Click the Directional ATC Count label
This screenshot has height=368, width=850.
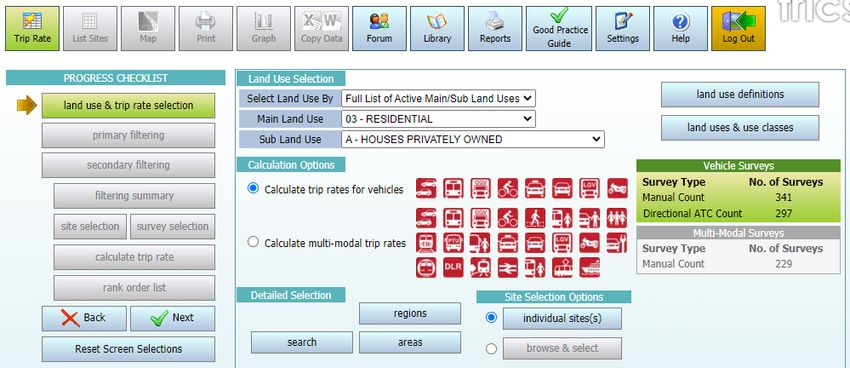tap(693, 214)
